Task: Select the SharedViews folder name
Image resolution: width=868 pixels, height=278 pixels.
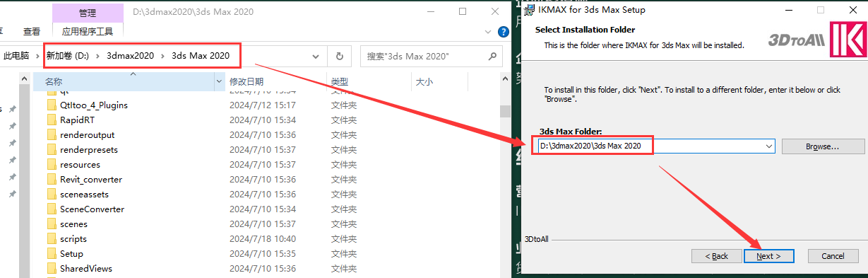Action: (85, 268)
